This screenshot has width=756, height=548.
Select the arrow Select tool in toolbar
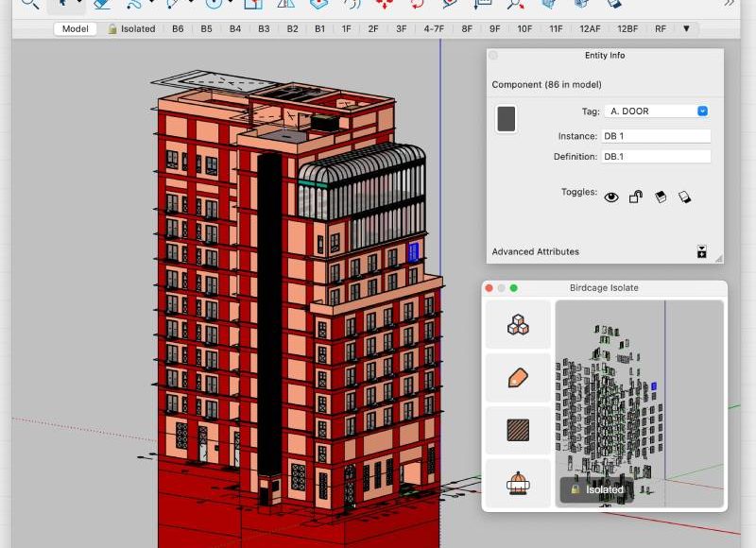(65, 4)
